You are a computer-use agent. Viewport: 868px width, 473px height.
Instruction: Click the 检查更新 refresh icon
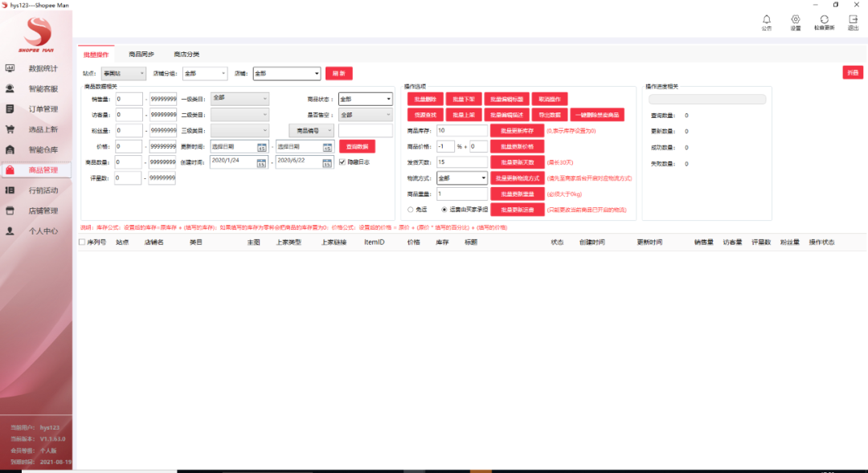coord(825,19)
